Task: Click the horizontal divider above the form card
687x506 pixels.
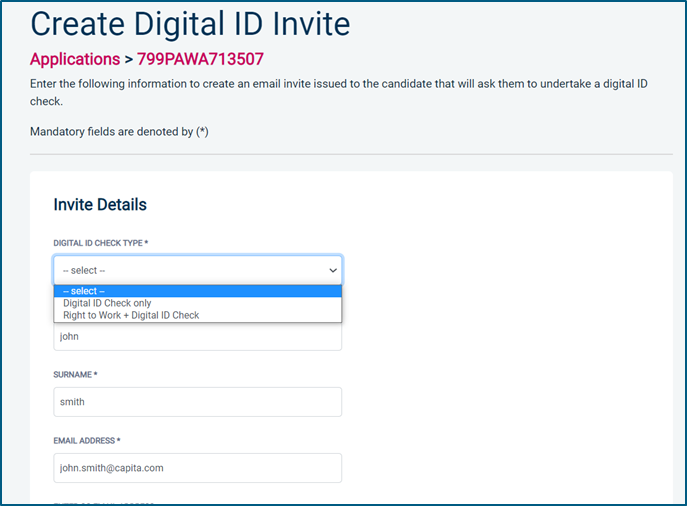Action: click(350, 154)
